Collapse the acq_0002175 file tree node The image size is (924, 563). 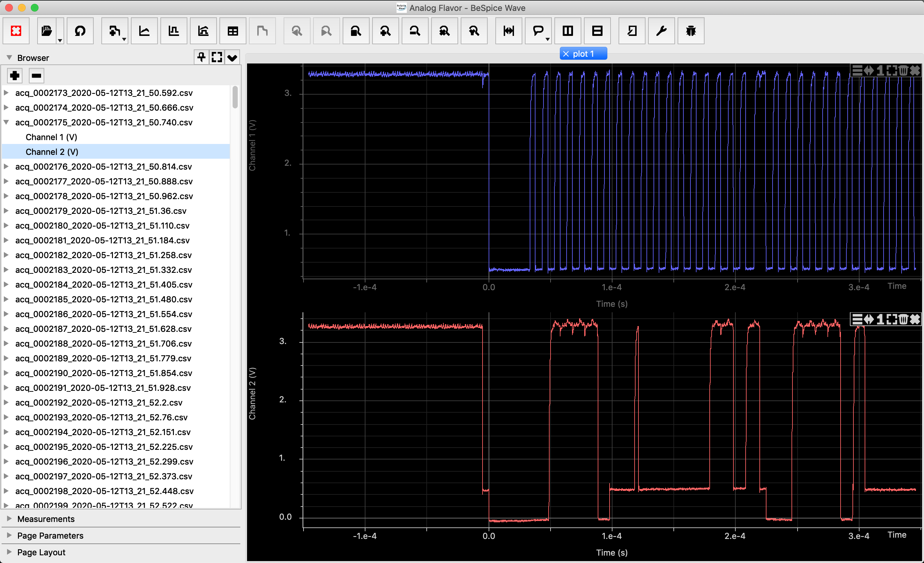6,122
